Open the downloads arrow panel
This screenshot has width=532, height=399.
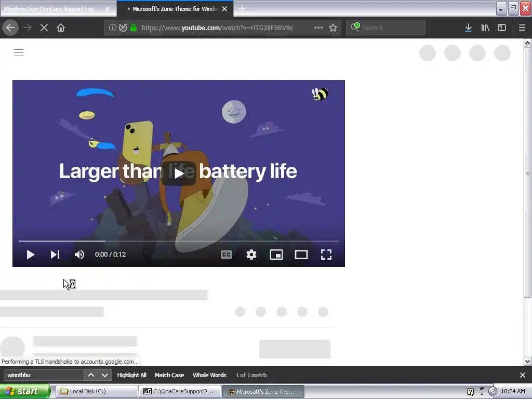click(x=468, y=28)
